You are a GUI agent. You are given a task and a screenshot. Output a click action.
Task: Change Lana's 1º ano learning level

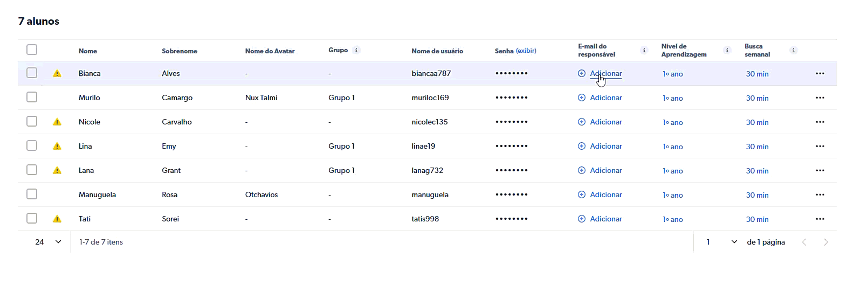[x=672, y=171]
